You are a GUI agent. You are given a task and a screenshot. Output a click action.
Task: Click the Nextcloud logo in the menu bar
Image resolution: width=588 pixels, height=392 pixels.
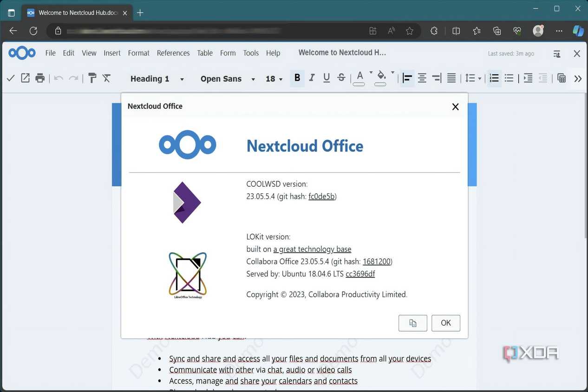pos(22,53)
